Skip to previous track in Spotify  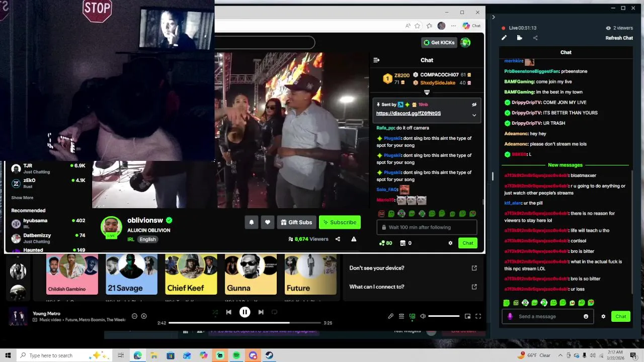click(229, 312)
